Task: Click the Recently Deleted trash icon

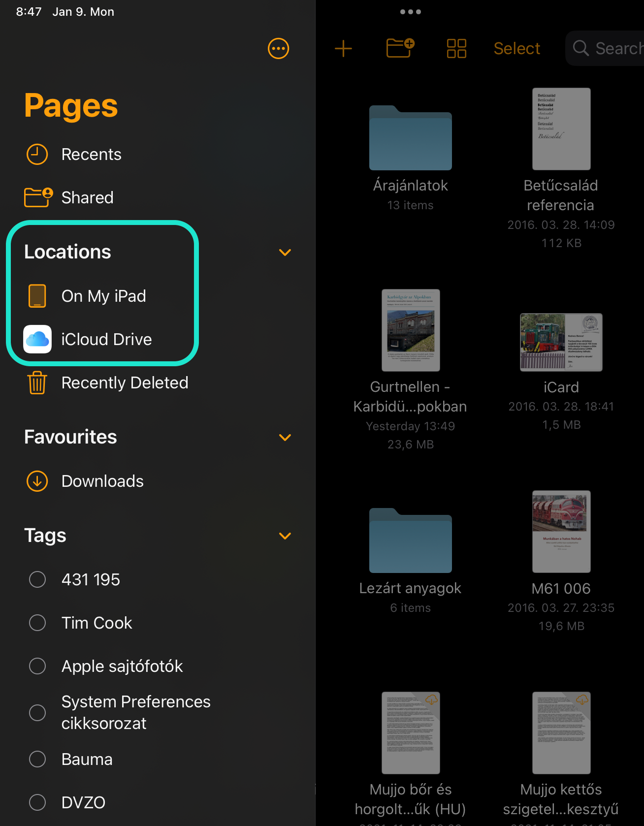Action: point(37,382)
